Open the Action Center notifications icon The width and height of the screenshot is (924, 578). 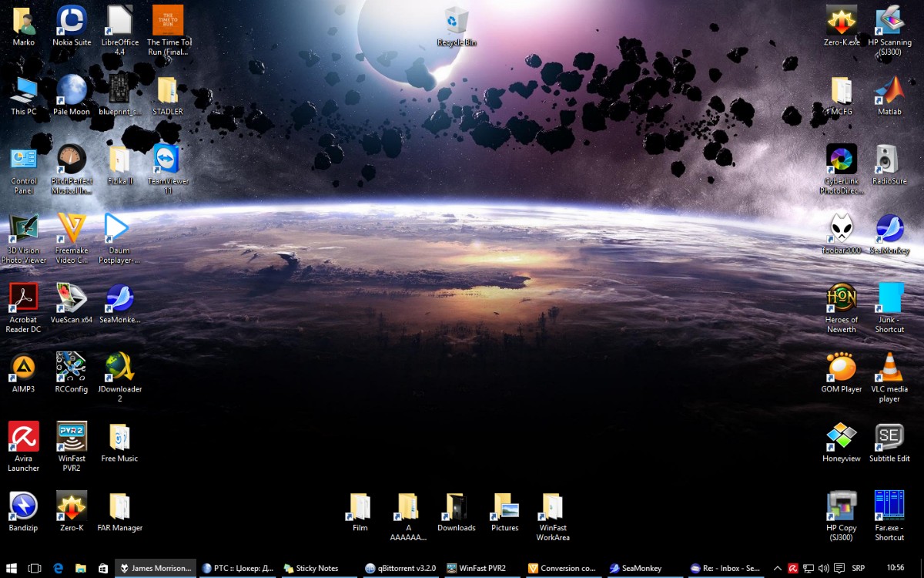(x=839, y=568)
